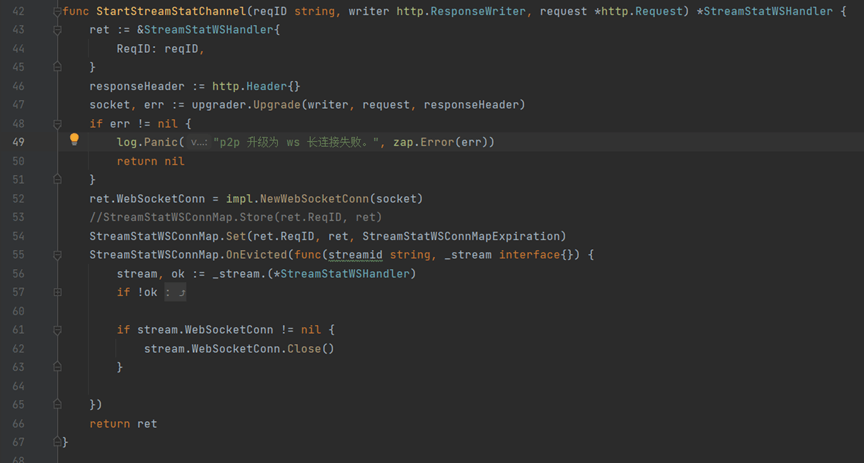864x463 pixels.
Task: Click the fold end marker on line 51
Action: click(x=57, y=180)
